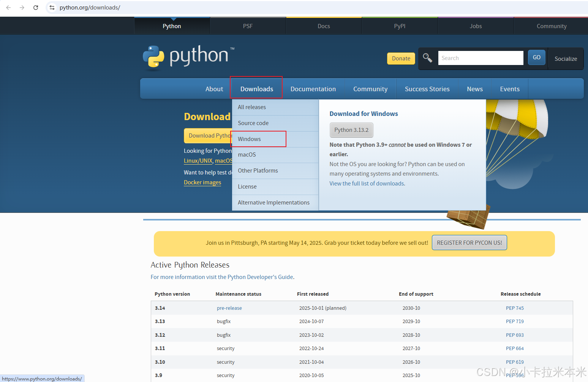The image size is (588, 382).
Task: Open View the full list of downloads link
Action: 367,184
